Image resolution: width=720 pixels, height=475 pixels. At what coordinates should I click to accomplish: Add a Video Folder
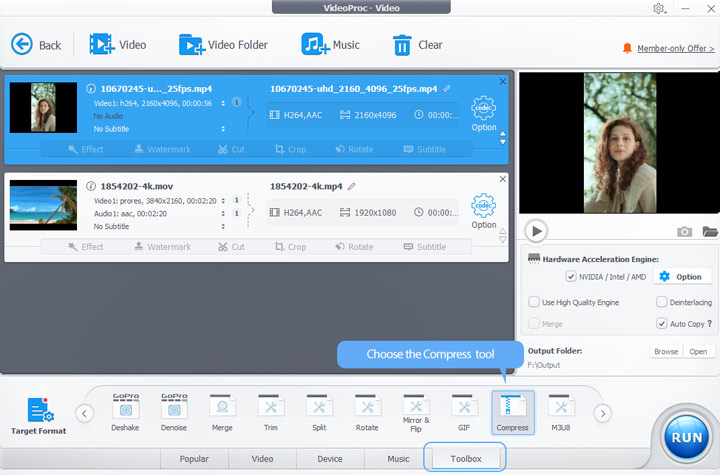223,45
